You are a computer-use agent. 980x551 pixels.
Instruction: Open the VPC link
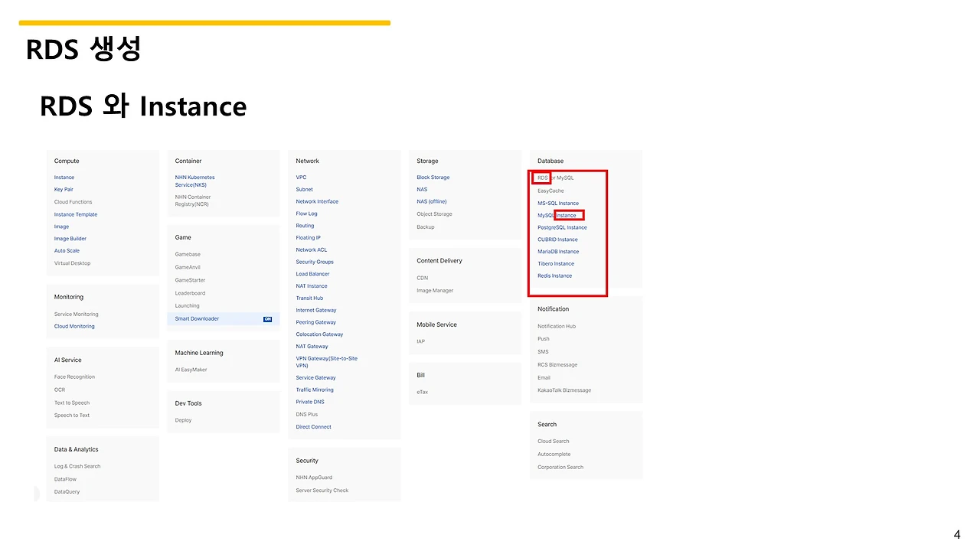(301, 178)
